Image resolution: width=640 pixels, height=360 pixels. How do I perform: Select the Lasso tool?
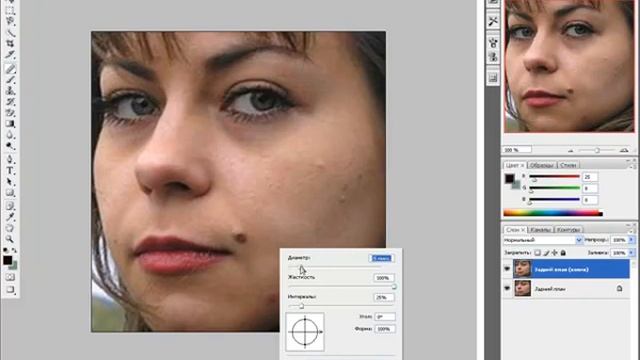click(10, 22)
